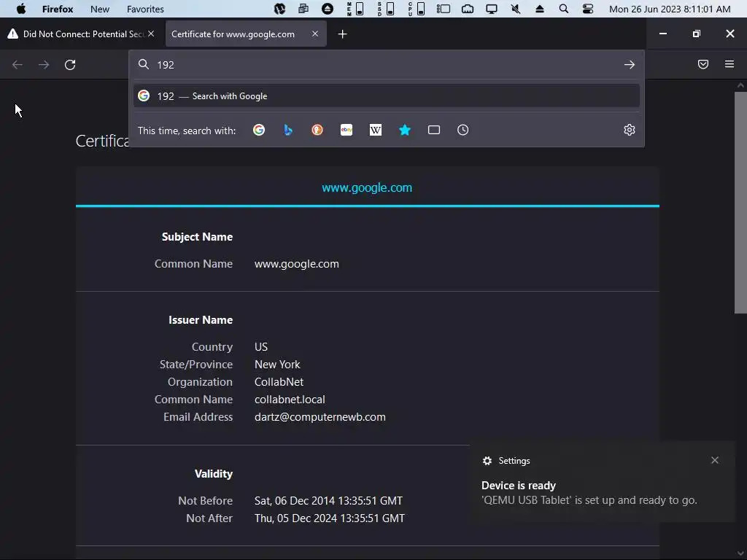Search this time with DuckDuckGo
Viewport: 747px width, 560px height.
click(317, 130)
